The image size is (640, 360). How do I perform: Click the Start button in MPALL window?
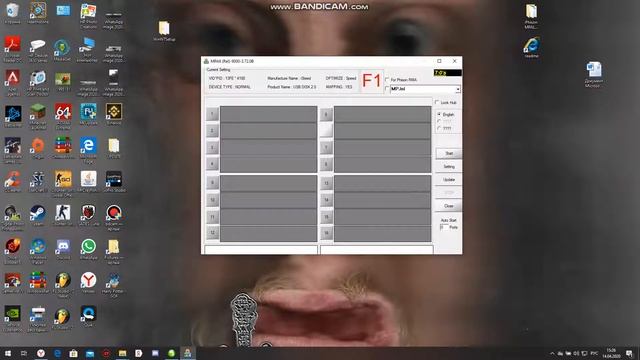(x=449, y=153)
